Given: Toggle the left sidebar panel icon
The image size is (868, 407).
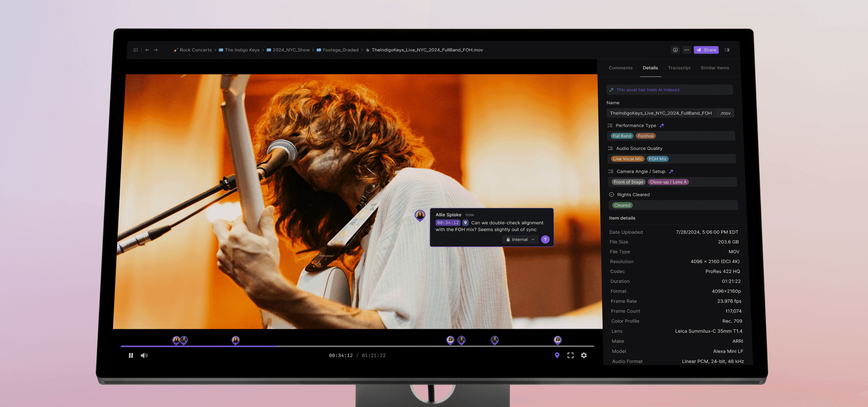Looking at the screenshot, I should pyautogui.click(x=136, y=50).
